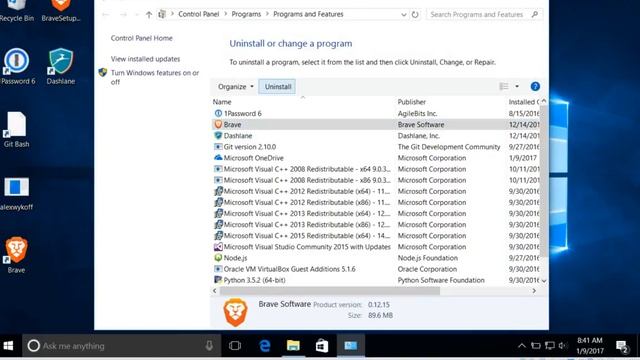Go to Control Panel in the breadcrumb
Viewport: 640px width, 360px height.
click(x=199, y=14)
